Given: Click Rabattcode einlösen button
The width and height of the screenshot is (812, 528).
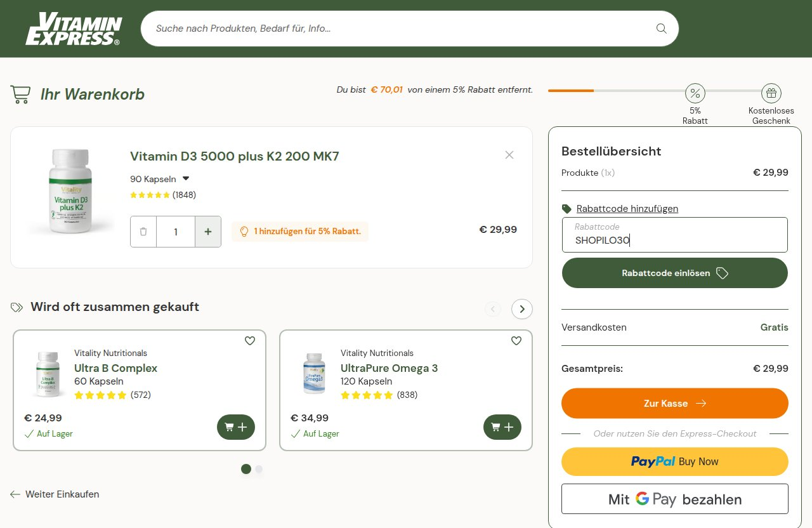Looking at the screenshot, I should pos(675,273).
